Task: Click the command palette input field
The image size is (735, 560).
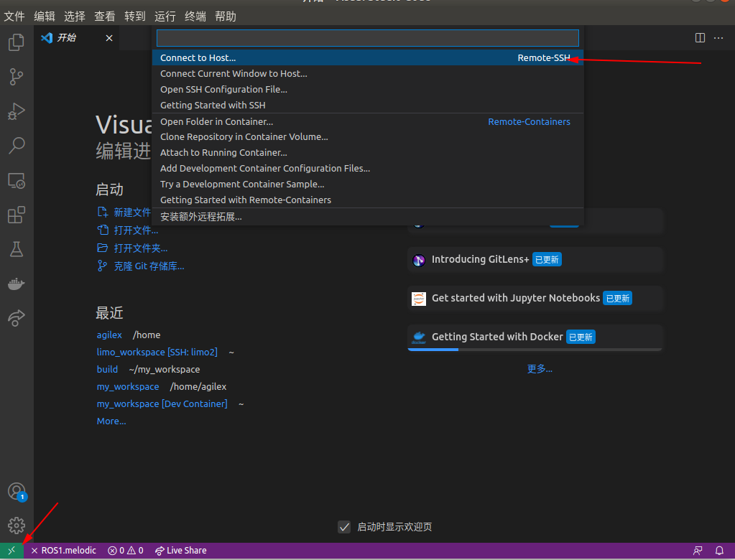Action: (366, 37)
